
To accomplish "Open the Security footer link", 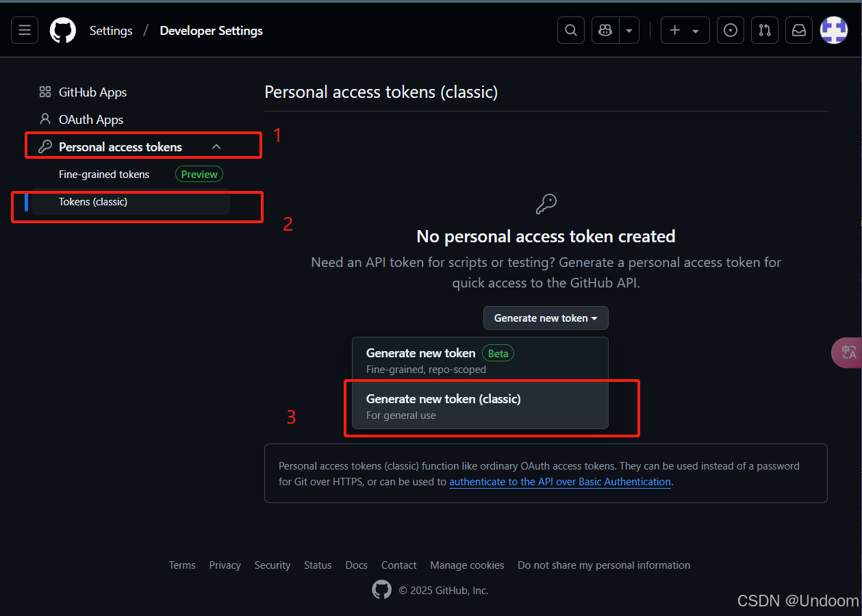I will click(x=272, y=565).
